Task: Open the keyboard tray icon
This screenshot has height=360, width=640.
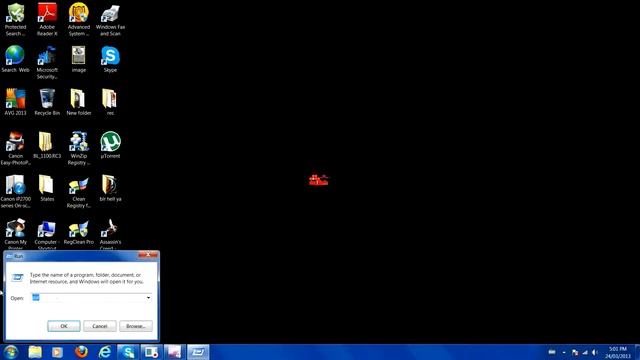Action: [x=552, y=352]
